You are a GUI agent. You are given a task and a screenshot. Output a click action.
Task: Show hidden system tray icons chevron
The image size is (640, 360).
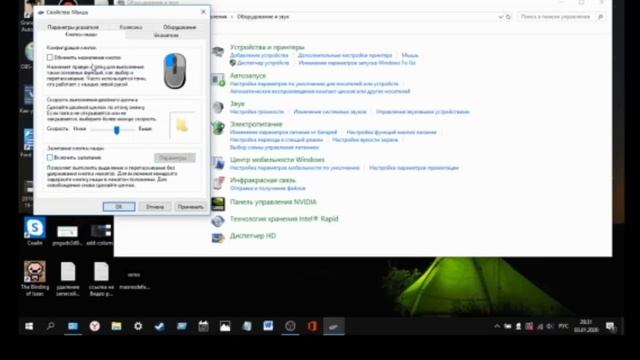tap(497, 326)
